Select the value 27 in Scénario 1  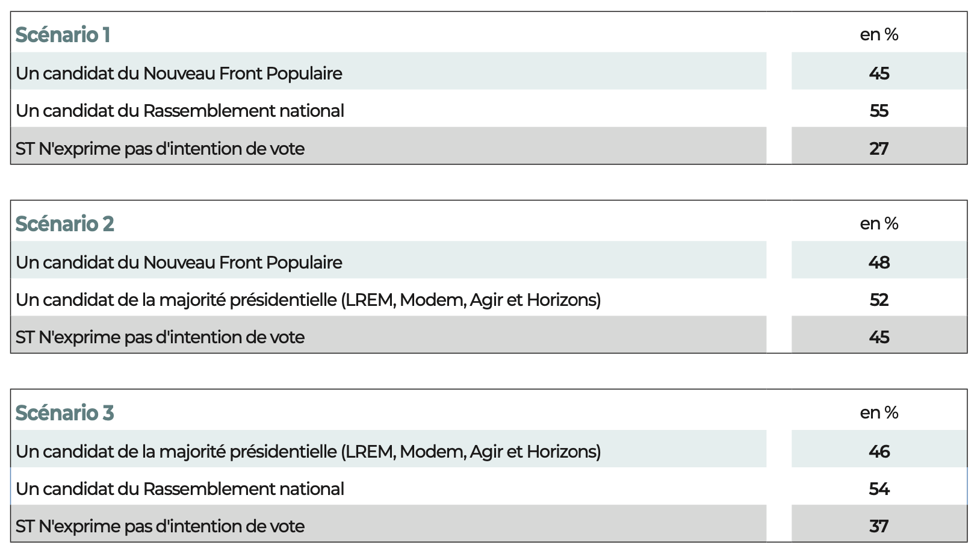coord(879,149)
